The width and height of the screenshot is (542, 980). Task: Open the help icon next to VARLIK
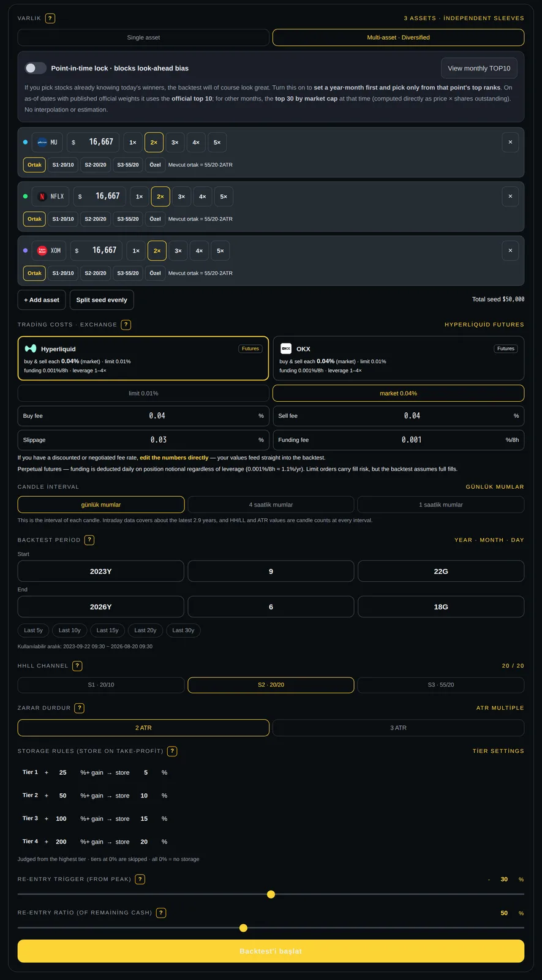tap(50, 18)
